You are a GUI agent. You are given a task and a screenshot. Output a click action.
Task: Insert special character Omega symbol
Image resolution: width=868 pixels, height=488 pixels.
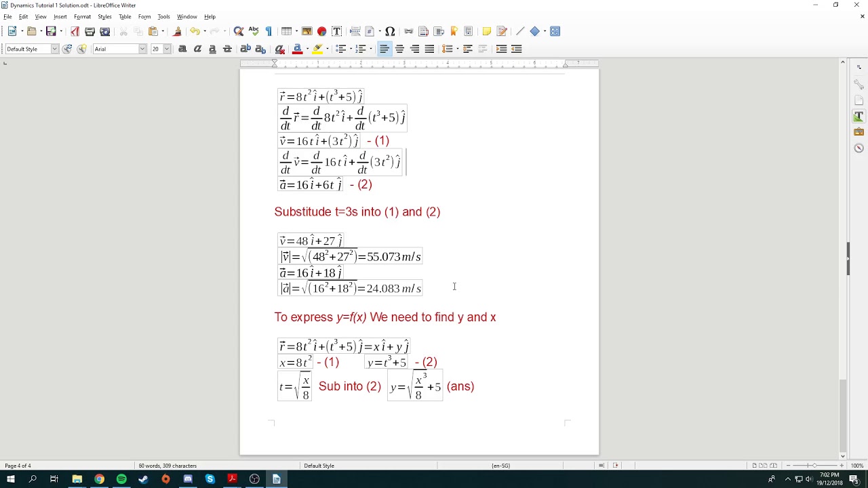coord(390,31)
